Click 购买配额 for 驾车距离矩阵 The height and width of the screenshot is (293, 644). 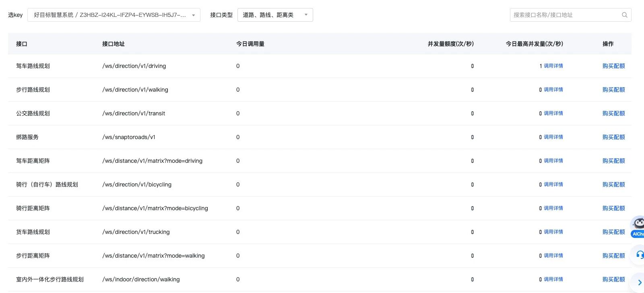click(x=614, y=161)
